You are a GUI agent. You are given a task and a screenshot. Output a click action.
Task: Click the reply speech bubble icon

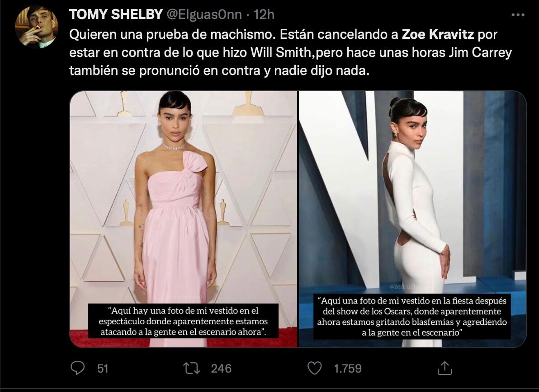tap(77, 368)
